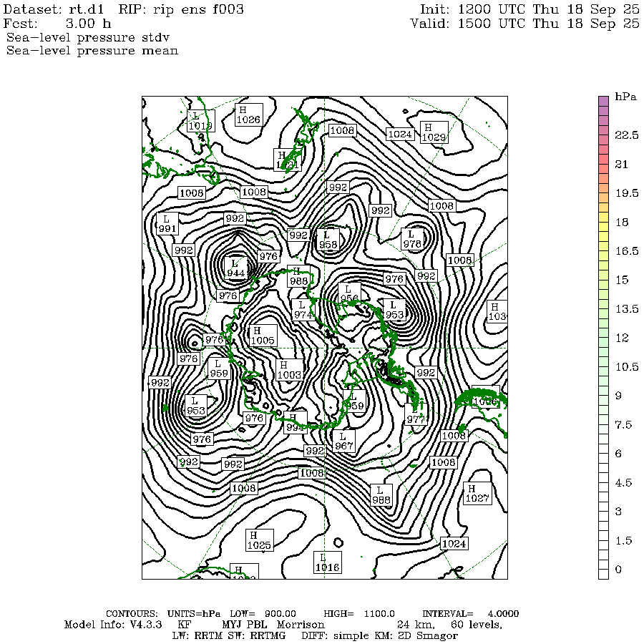Image resolution: width=644 pixels, height=644 pixels.
Task: Click the H 1003 high pressure label
Action: click(x=290, y=370)
